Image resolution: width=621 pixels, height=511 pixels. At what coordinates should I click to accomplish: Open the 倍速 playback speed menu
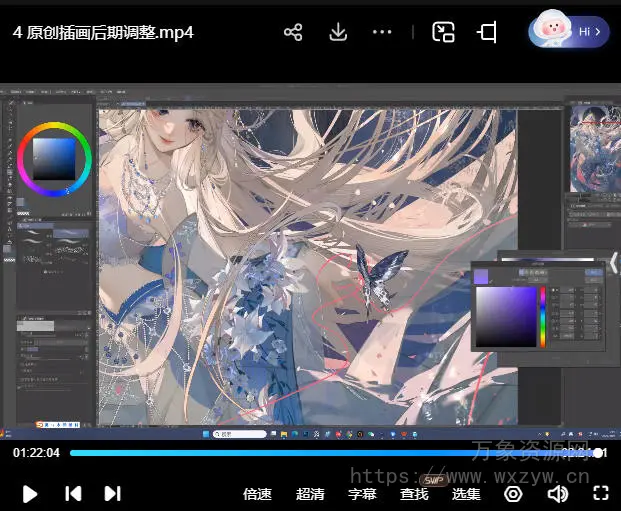(x=257, y=494)
